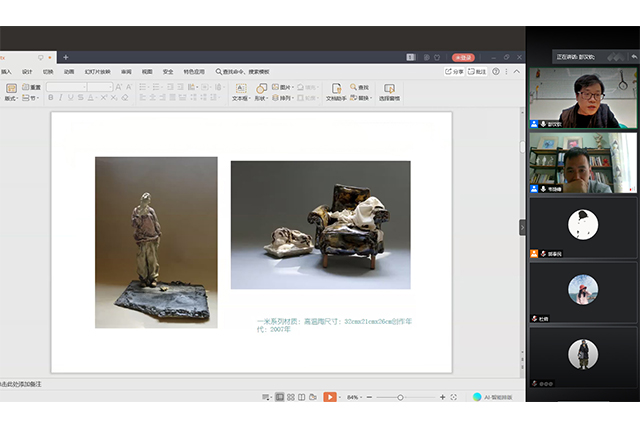The width and height of the screenshot is (640, 427).
Task: Click the Share button at top right
Action: [x=455, y=72]
